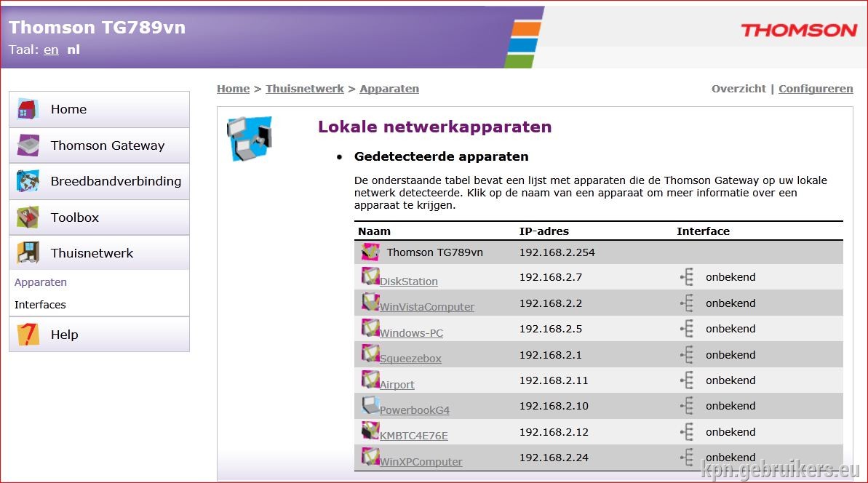Click the device icon next to DiskStation
Viewport: 868px width, 483px height.
(x=370, y=276)
